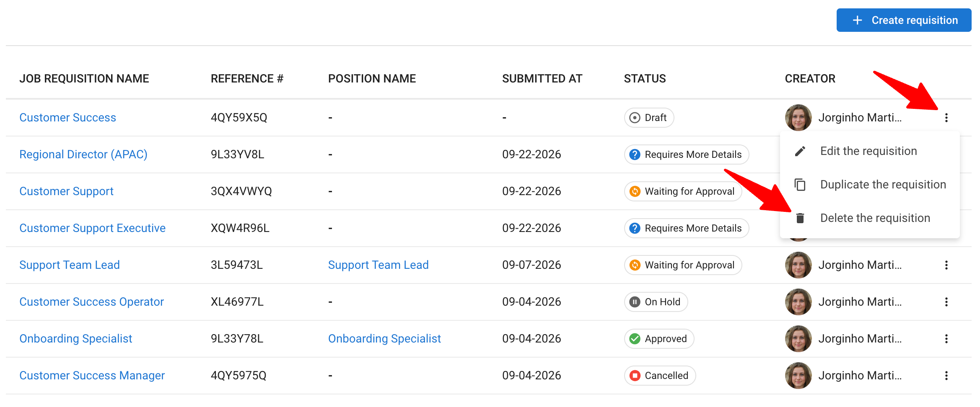Click the green check icon on Approved

635,339
